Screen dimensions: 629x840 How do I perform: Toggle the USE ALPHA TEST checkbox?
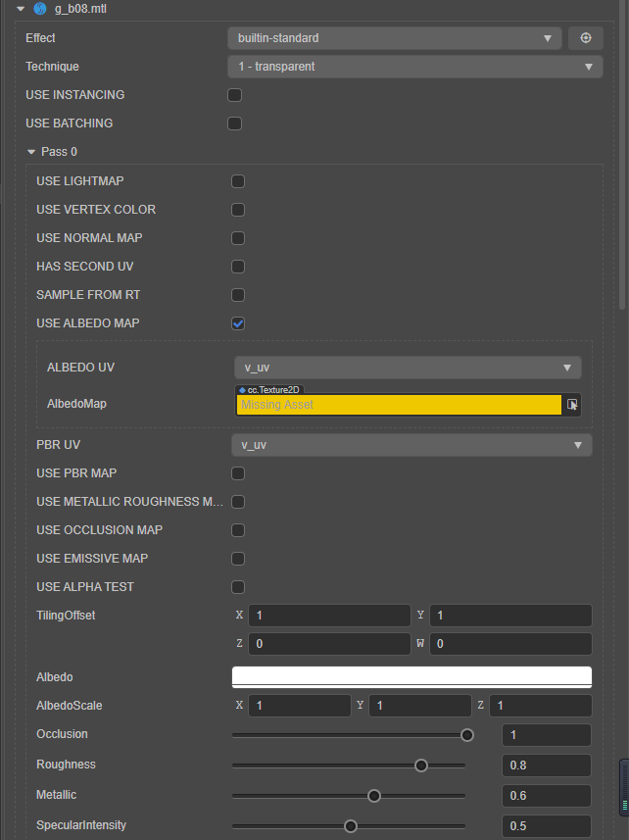(238, 587)
